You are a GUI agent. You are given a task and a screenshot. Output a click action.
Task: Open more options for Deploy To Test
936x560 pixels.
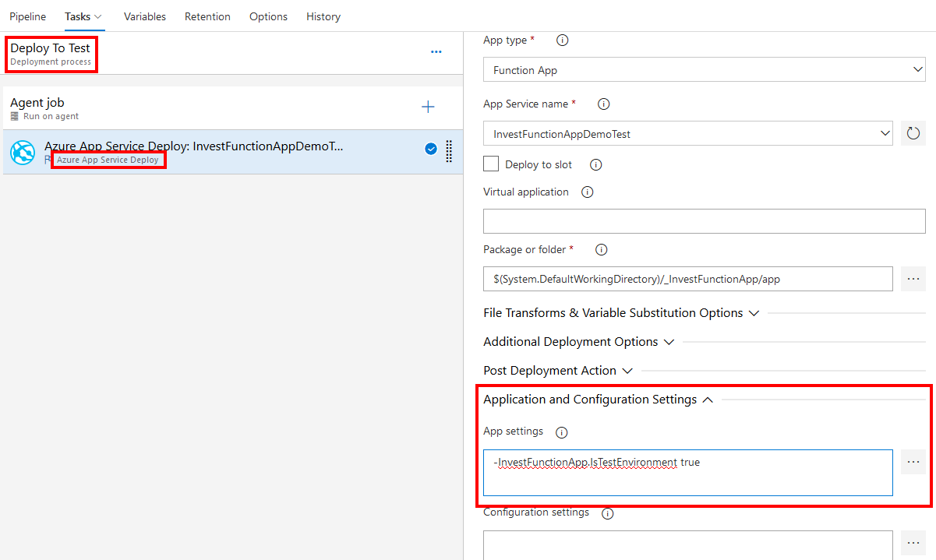(436, 52)
